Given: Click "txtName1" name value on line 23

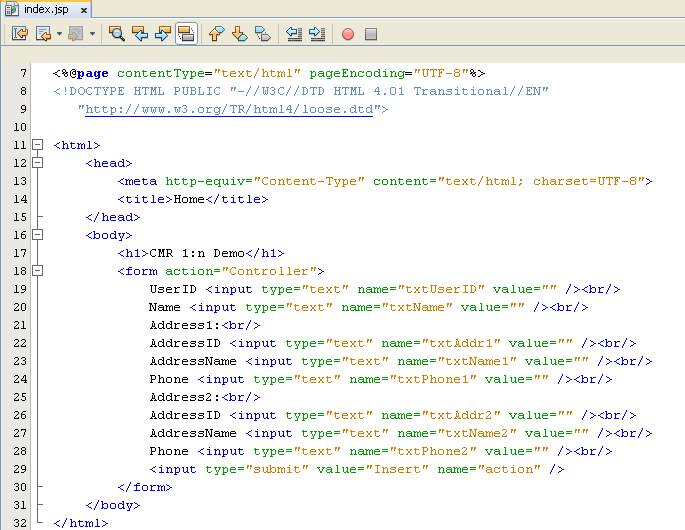Looking at the screenshot, I should click(477, 361).
